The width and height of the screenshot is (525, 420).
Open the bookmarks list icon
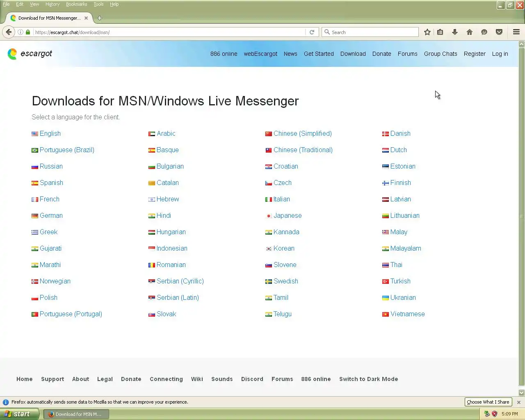tap(440, 32)
